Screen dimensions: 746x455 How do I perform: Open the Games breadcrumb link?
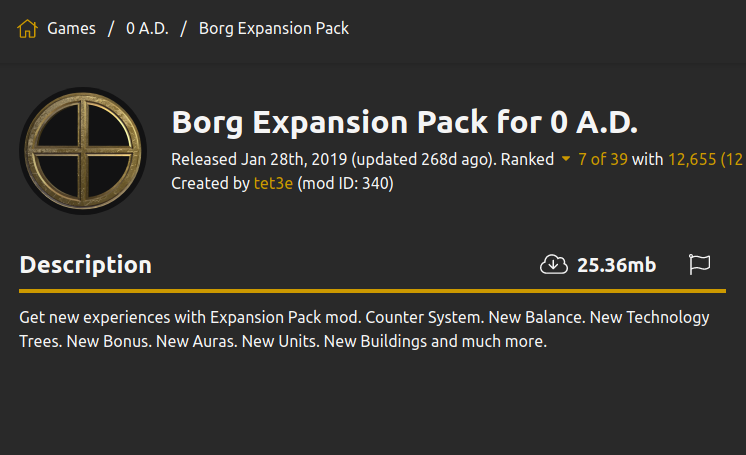click(71, 29)
